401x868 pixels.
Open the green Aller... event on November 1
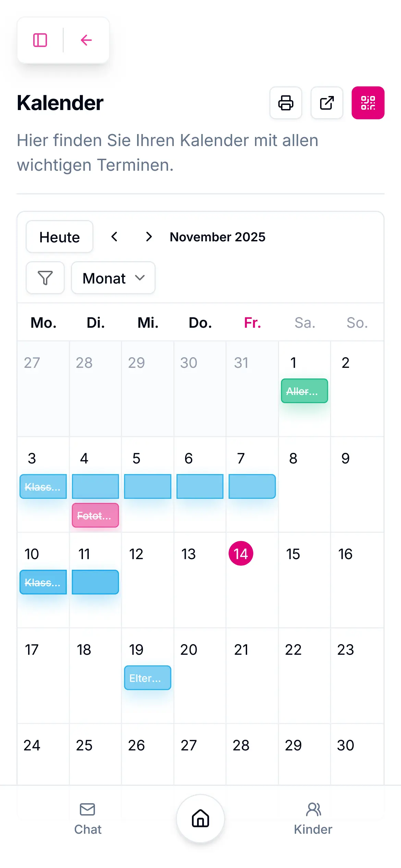(304, 391)
